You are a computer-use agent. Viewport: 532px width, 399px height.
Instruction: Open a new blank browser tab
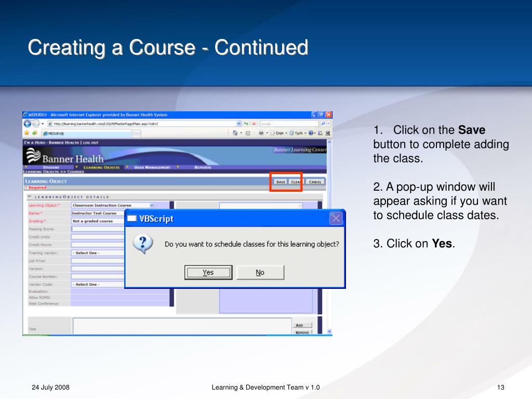pos(137,134)
